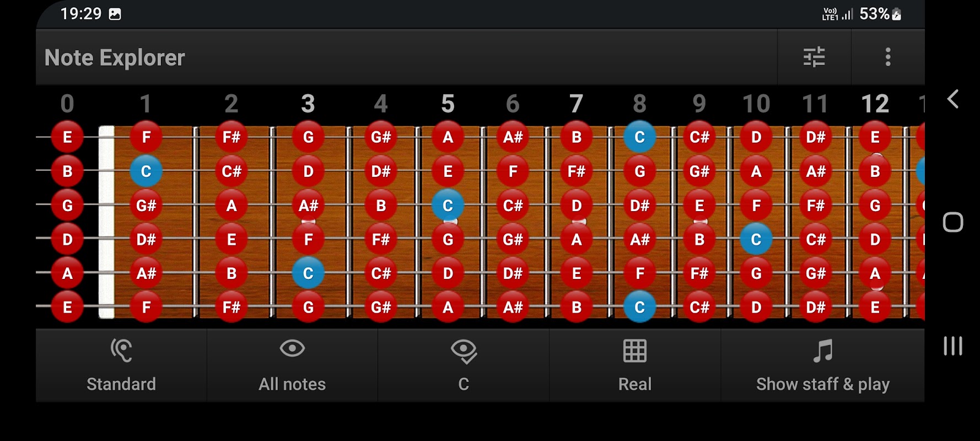This screenshot has width=980, height=441.
Task: Toggle the All notes eye icon
Action: pyautogui.click(x=292, y=349)
